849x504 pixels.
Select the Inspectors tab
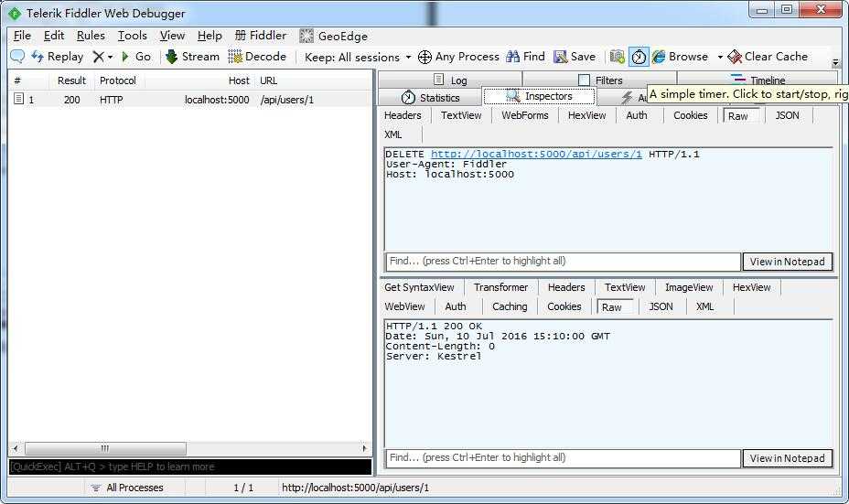tap(539, 96)
